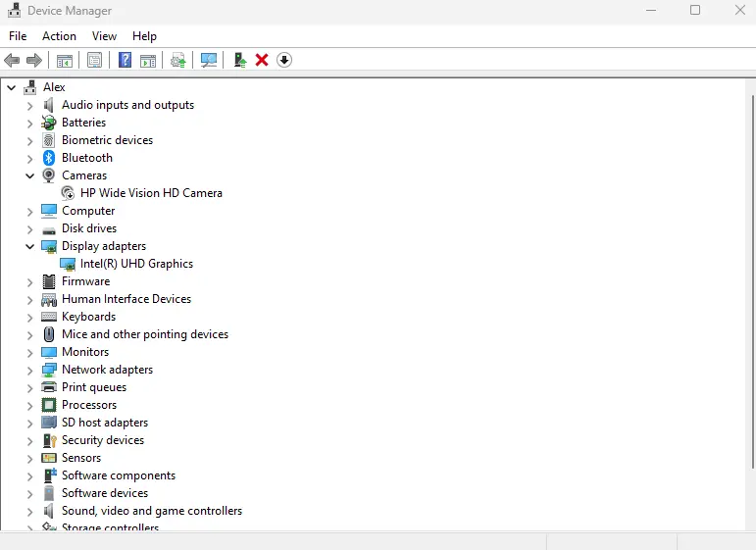Click the Processors category icon
Image resolution: width=756 pixels, height=550 pixels.
(x=49, y=405)
